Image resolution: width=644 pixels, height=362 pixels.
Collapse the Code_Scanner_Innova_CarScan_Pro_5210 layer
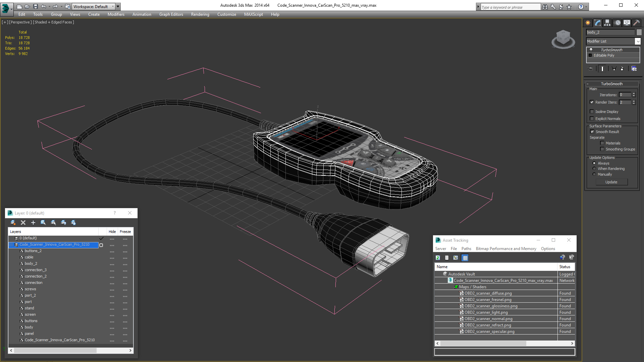click(11, 245)
